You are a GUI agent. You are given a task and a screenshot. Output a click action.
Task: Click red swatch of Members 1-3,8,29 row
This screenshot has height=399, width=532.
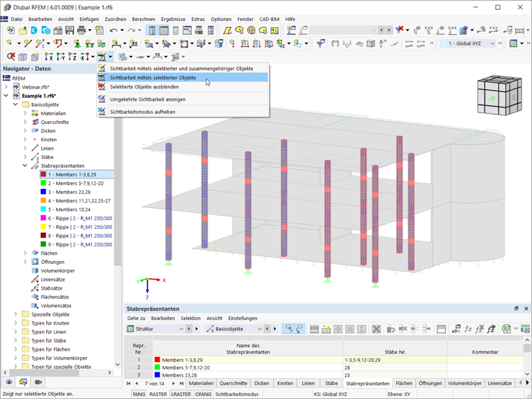coord(157,360)
